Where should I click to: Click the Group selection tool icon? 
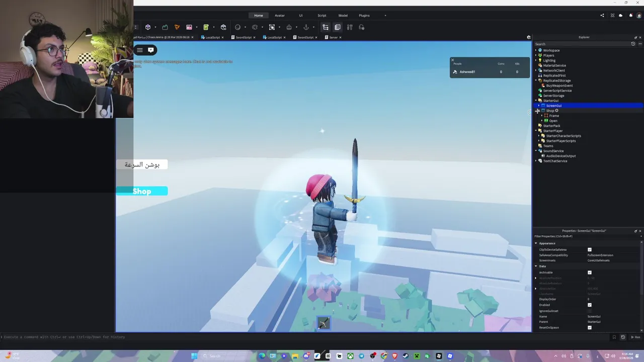[x=272, y=27]
